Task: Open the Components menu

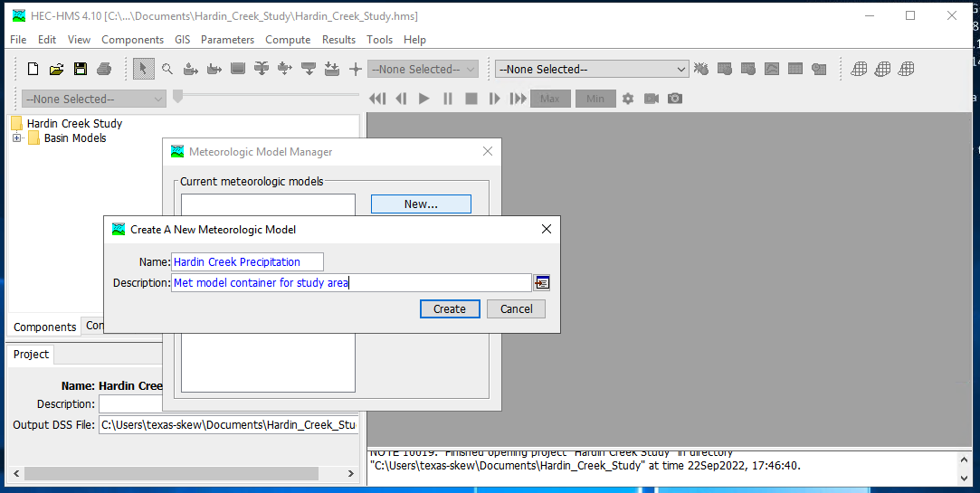Action: 132,40
